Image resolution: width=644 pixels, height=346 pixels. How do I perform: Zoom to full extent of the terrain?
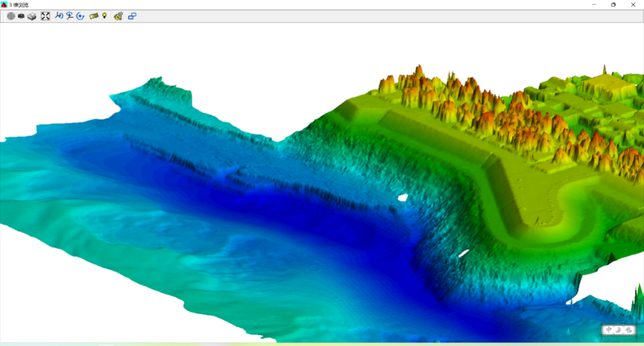(x=46, y=16)
